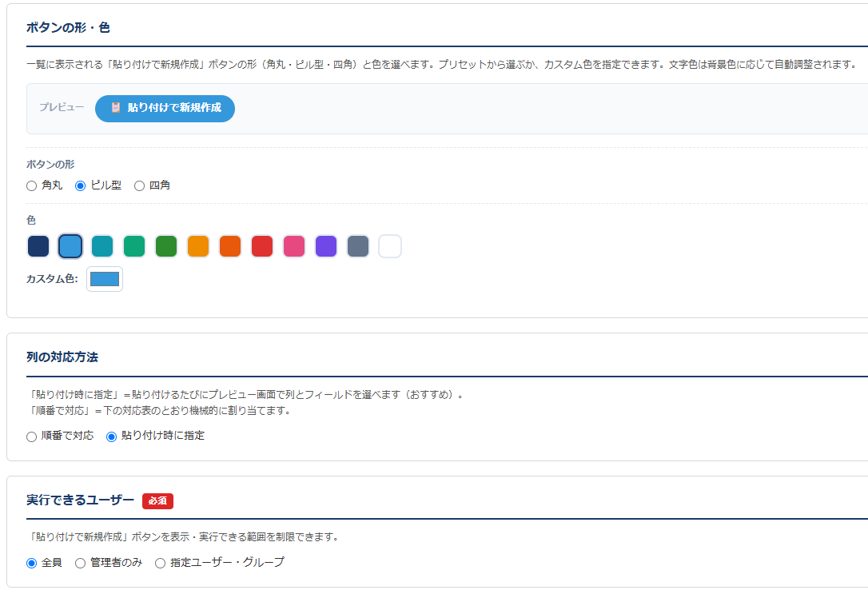Click the 色 label above swatches

(x=31, y=221)
